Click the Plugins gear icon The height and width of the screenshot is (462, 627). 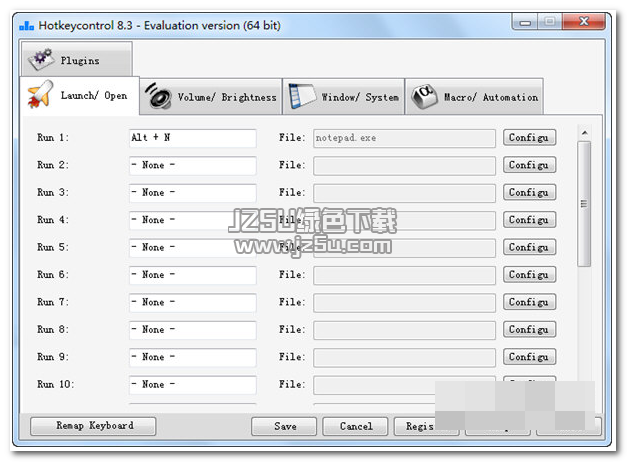point(42,59)
